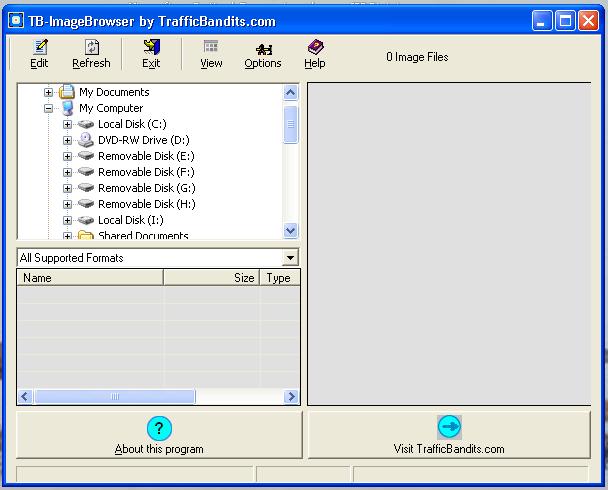Click the arrow icon for TrafficBandits.com
Viewport: 608px width, 490px height.
pos(449,427)
